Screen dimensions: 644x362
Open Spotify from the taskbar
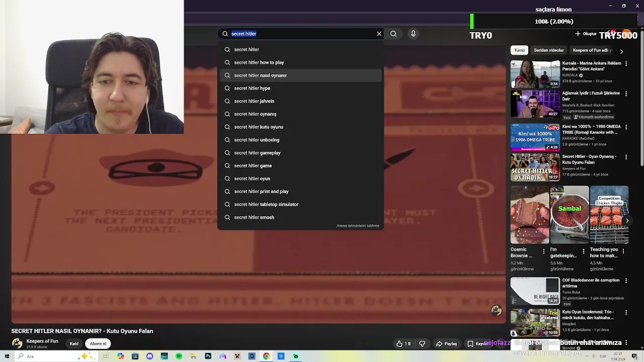[x=179, y=356]
